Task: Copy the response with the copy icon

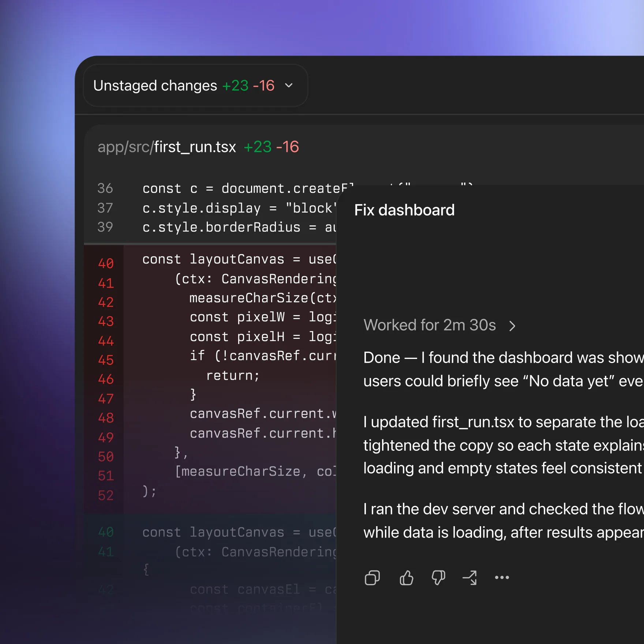Action: [x=372, y=578]
